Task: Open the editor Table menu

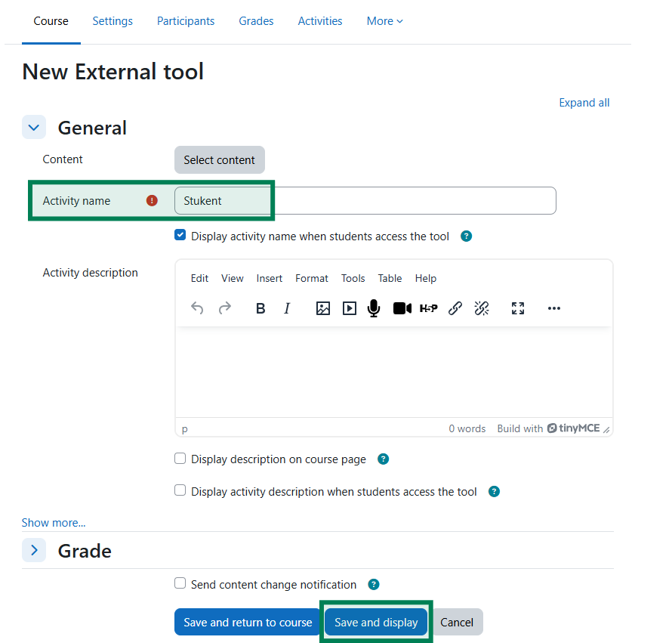Action: (x=390, y=278)
